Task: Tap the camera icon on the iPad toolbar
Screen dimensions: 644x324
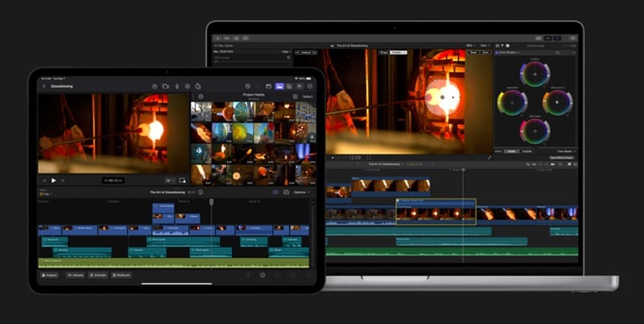Action: [166, 86]
